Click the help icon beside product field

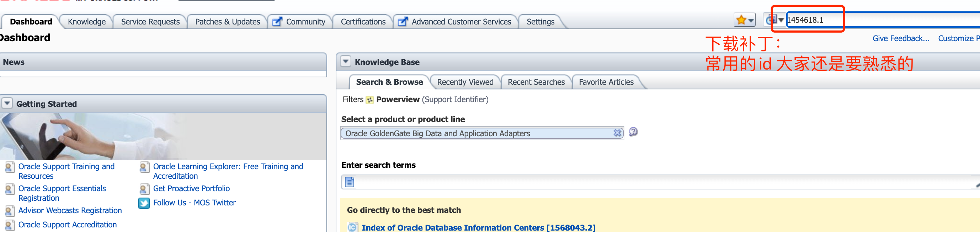pyautogui.click(x=633, y=132)
